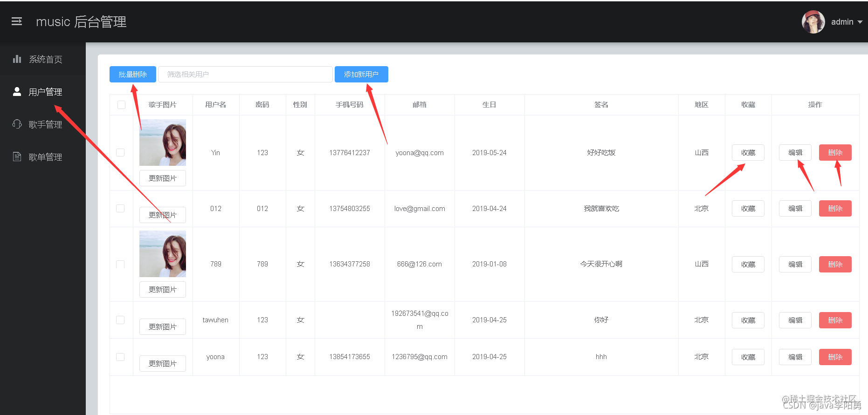Check the checkbox for user 789
The height and width of the screenshot is (415, 868).
click(120, 264)
